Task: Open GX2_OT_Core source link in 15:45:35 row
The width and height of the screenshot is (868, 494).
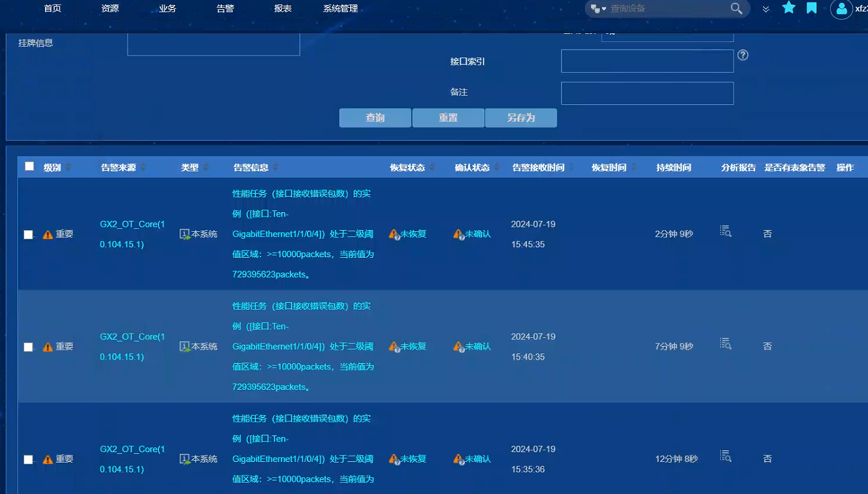Action: click(133, 234)
